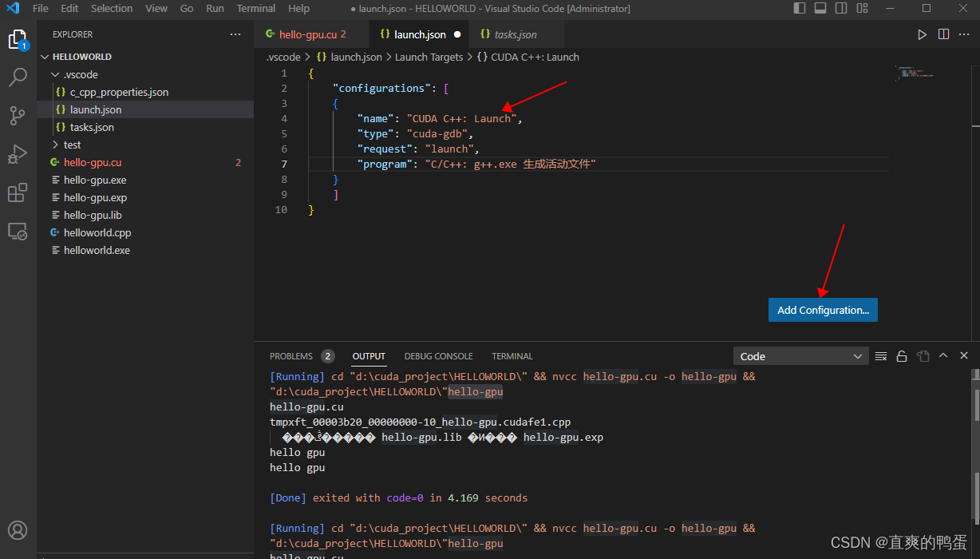Viewport: 980px width, 559px height.
Task: Maximize panel size with chevron-up icon
Action: 943,356
